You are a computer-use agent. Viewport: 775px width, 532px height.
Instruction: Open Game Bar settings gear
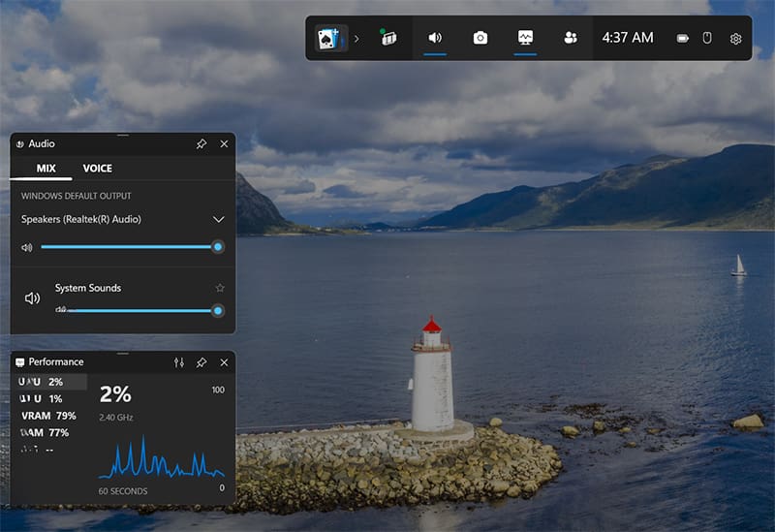tap(735, 39)
